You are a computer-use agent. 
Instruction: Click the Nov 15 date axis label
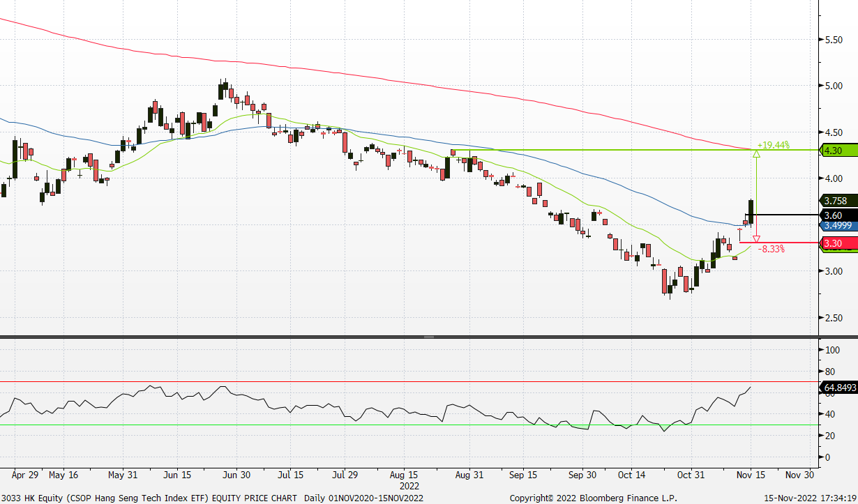coord(751,475)
